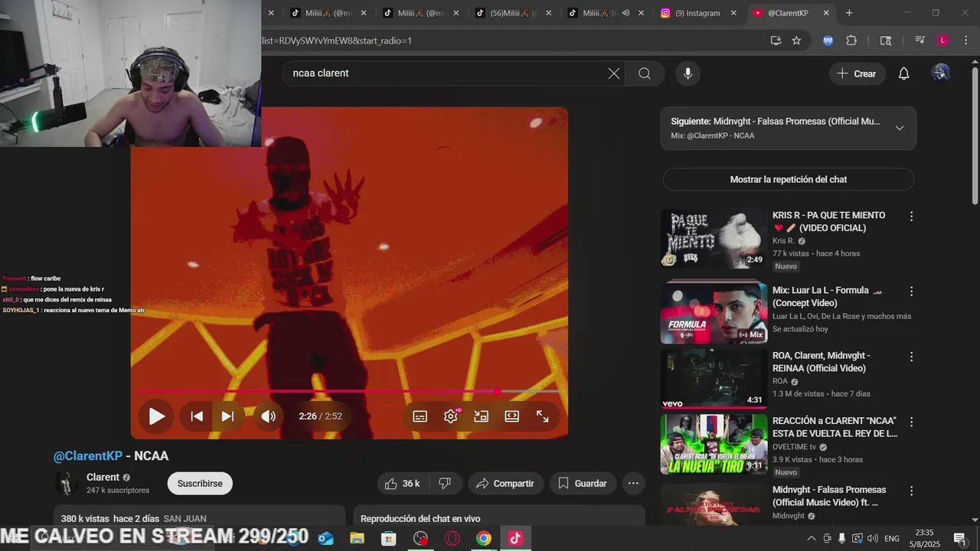Click the Clarent channel avatar
This screenshot has width=980, height=551.
[67, 484]
